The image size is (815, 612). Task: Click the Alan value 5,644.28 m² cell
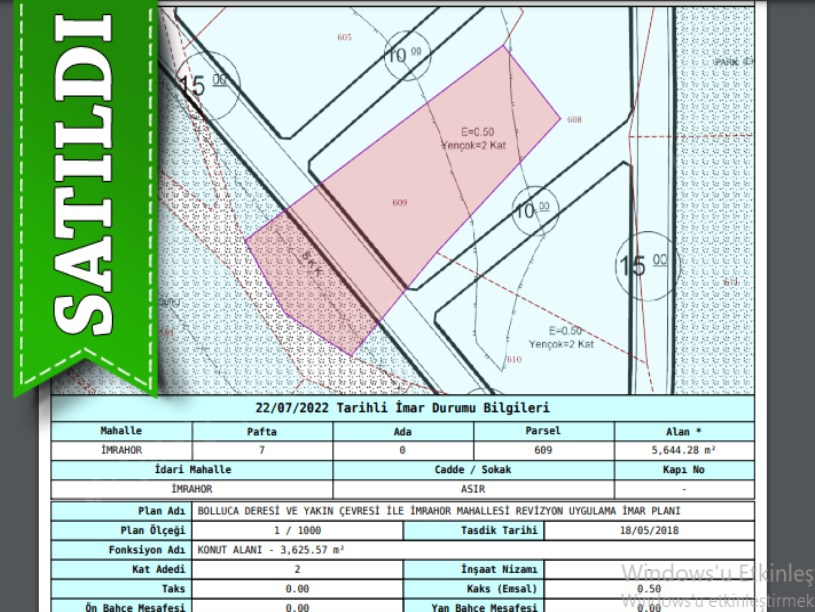(684, 451)
